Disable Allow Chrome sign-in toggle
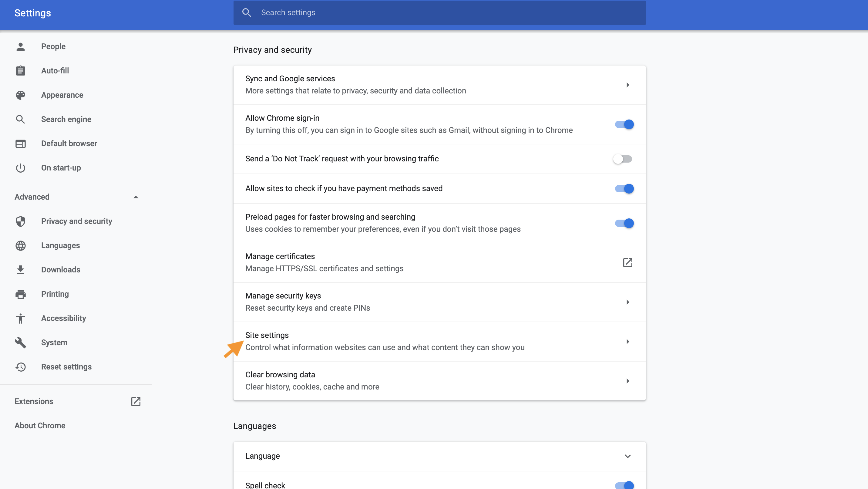Viewport: 868px width, 489px height. pos(624,124)
